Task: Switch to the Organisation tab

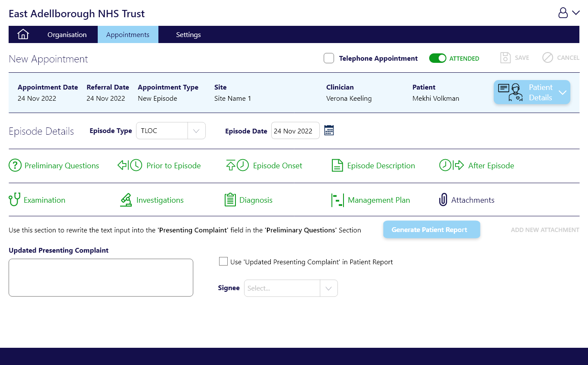Action: (x=67, y=34)
